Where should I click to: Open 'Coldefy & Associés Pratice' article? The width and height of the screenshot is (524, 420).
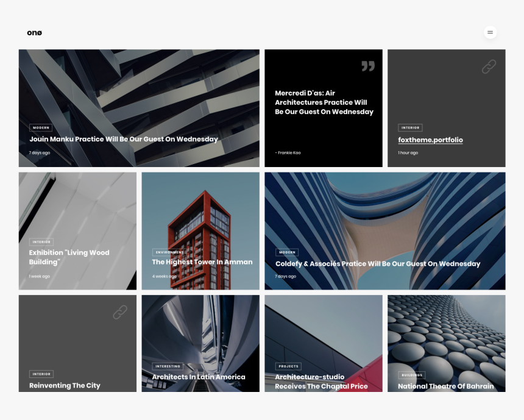tap(378, 264)
